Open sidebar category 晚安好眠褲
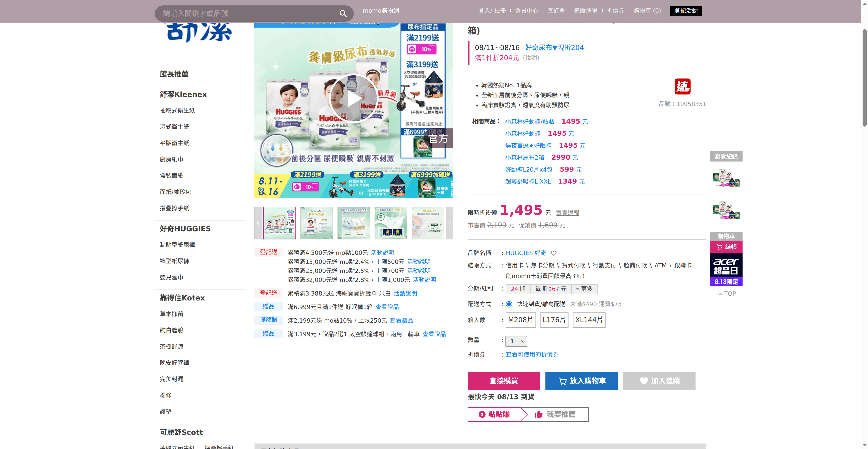 click(x=175, y=363)
